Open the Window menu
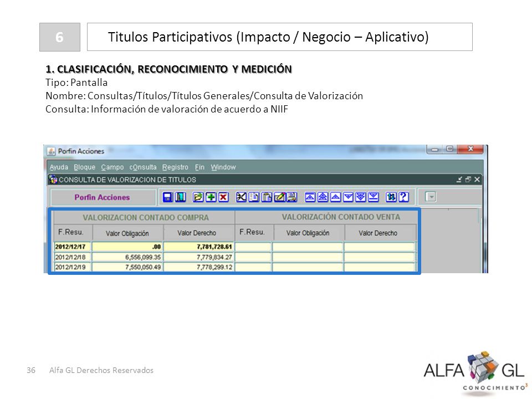Screen dimensions: 532x399 click(x=223, y=167)
